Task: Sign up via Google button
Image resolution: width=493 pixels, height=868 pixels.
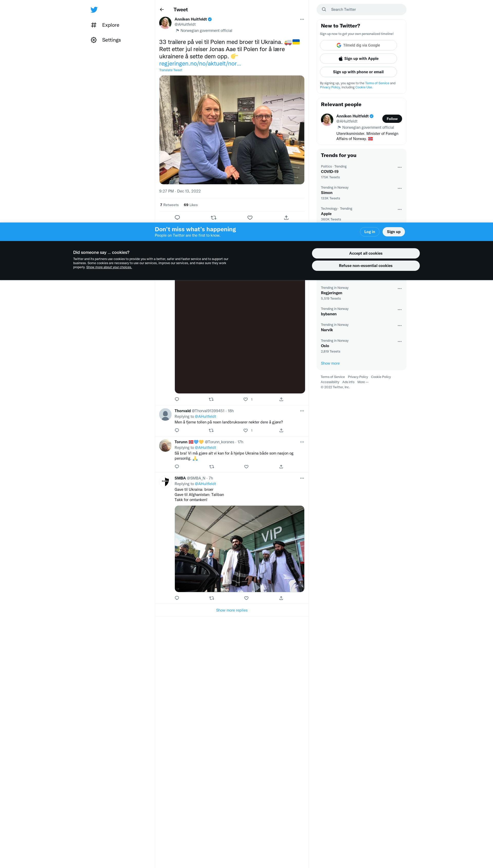Action: pyautogui.click(x=358, y=45)
